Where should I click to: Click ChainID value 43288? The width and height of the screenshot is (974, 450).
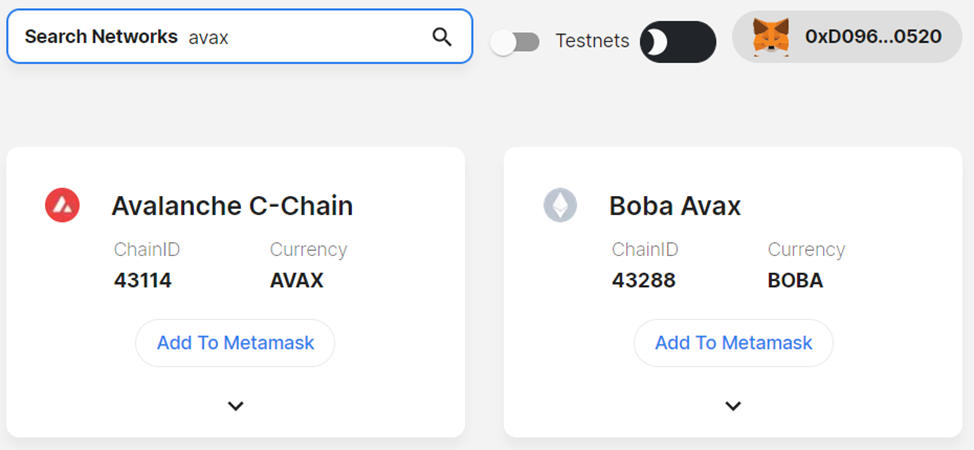[x=644, y=281]
